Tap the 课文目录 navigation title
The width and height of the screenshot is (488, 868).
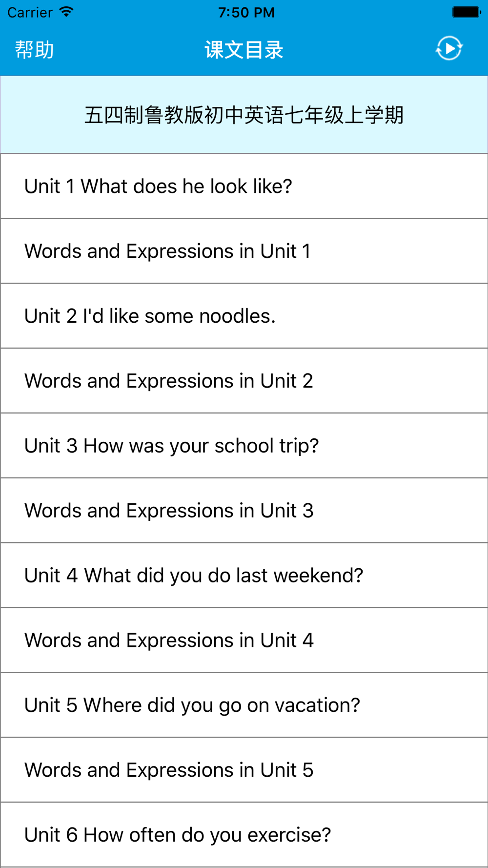244,50
